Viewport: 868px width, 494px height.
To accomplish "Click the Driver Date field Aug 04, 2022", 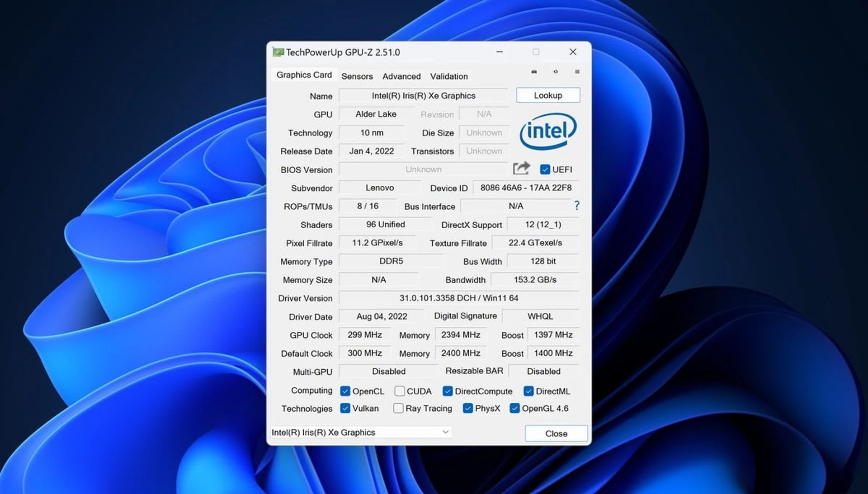I will pyautogui.click(x=382, y=316).
